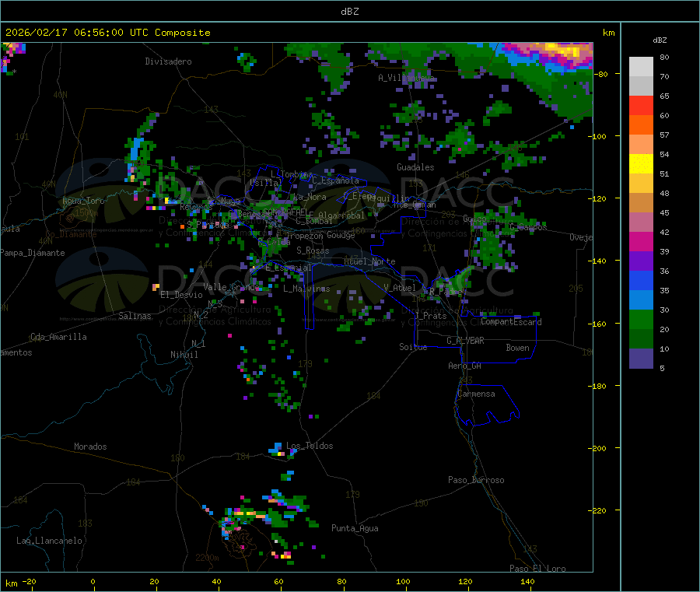Click the Paso_El_Loro label

click(x=537, y=569)
